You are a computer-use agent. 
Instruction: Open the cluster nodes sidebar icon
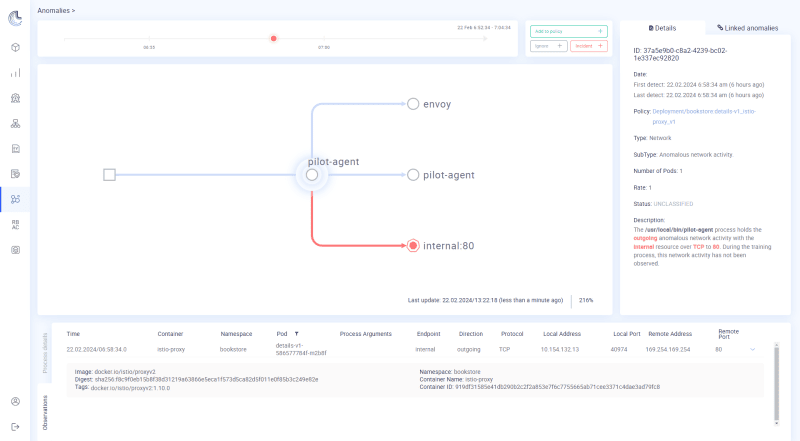15,124
